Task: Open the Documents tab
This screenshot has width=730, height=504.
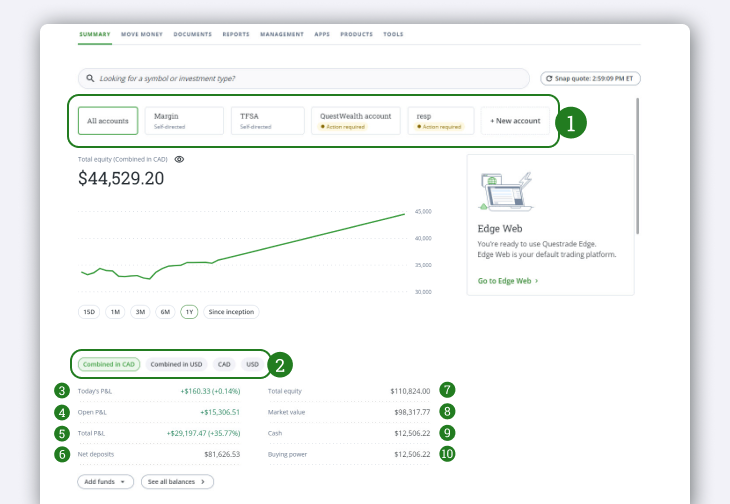Action: point(193,34)
